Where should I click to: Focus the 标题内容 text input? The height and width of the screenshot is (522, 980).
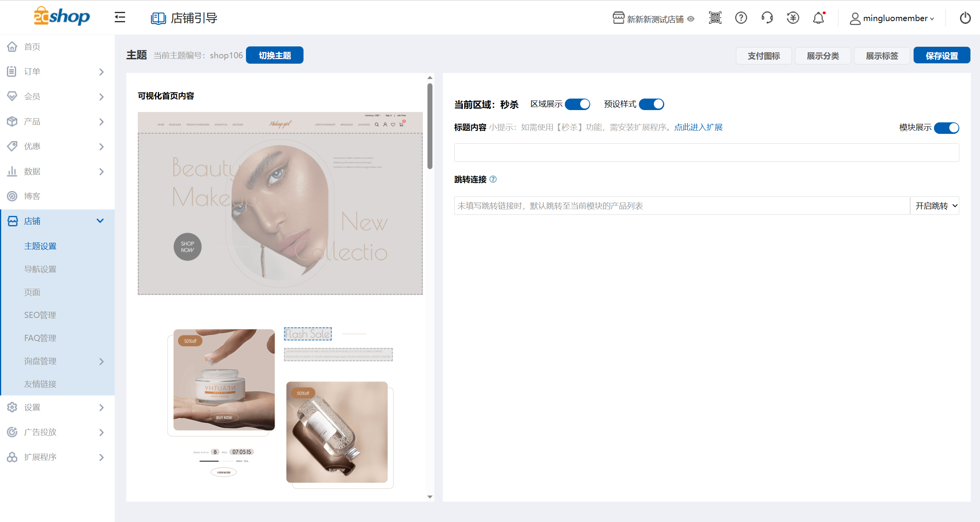click(706, 153)
